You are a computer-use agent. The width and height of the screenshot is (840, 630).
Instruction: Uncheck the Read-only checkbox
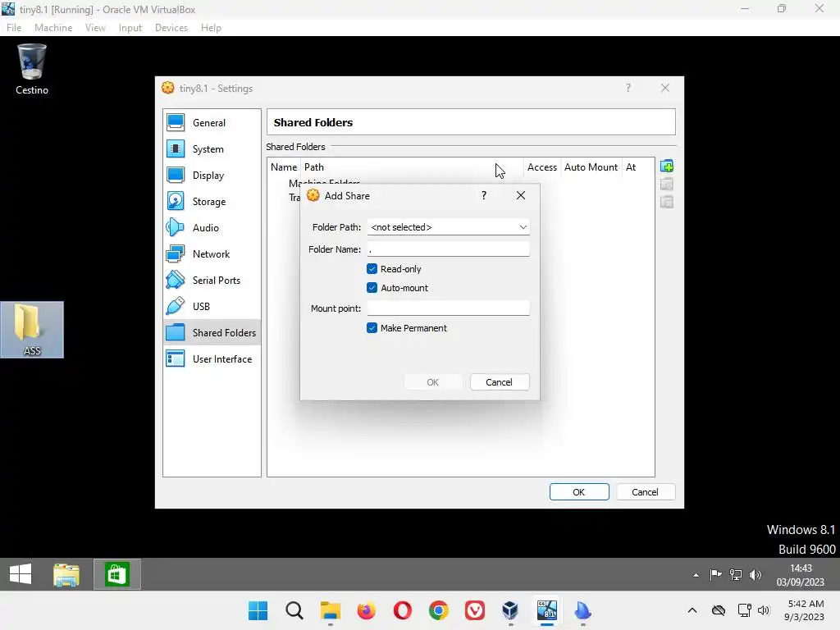[372, 269]
